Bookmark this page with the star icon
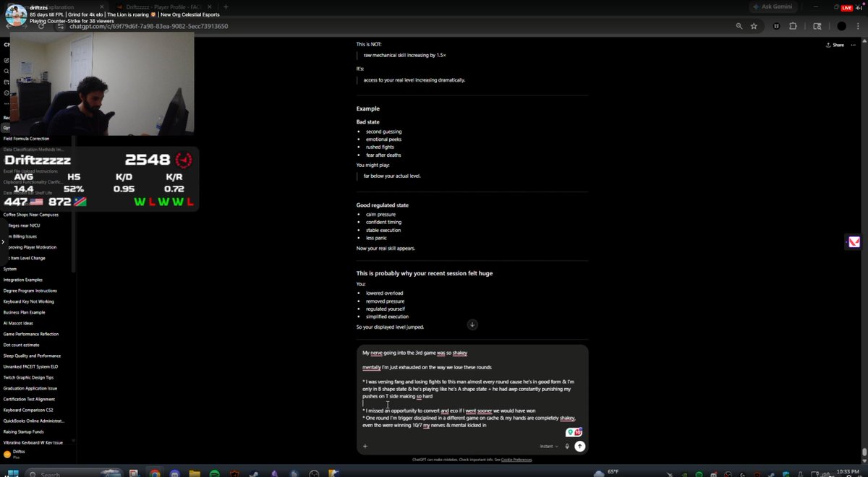 pyautogui.click(x=754, y=26)
